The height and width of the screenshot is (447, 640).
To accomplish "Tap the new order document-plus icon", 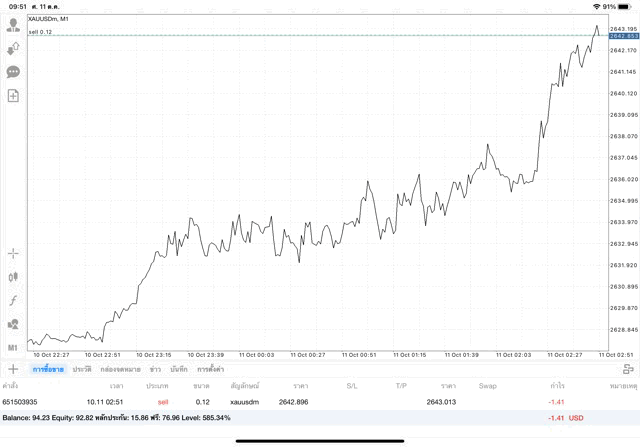I will (x=13, y=96).
